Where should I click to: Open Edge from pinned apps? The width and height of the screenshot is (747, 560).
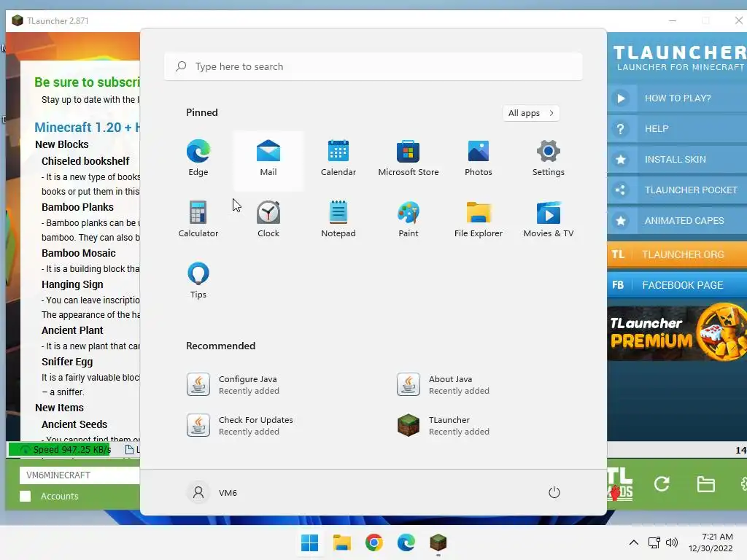(198, 158)
